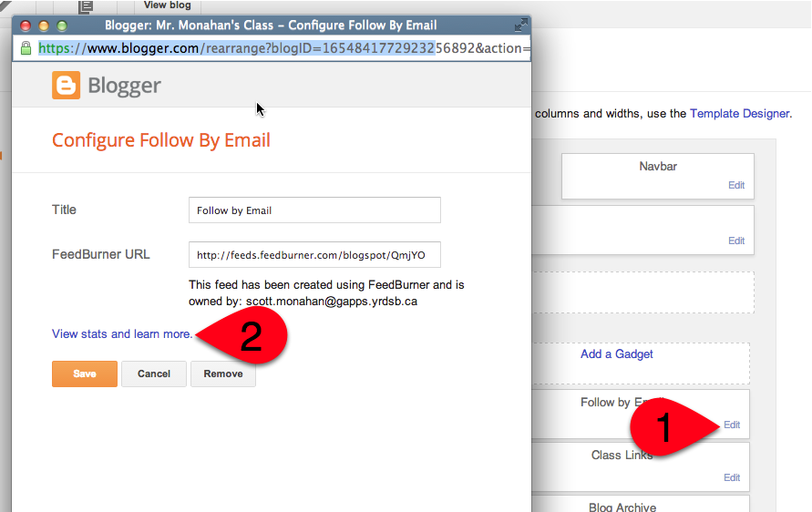Viewport: 812px width, 512px height.
Task: Expand popup window with fullscreen arrows icon
Action: tap(521, 25)
